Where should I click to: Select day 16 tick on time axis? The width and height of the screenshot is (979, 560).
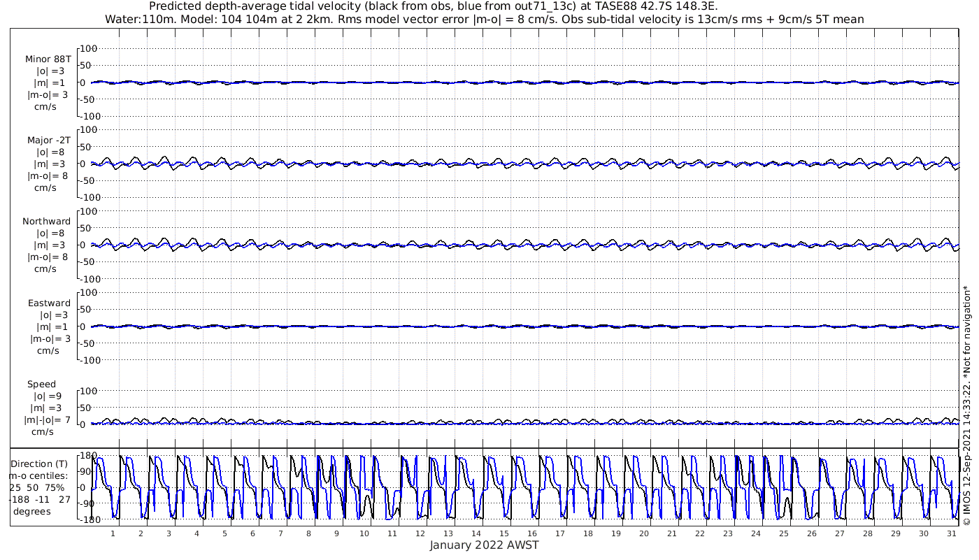point(532,533)
